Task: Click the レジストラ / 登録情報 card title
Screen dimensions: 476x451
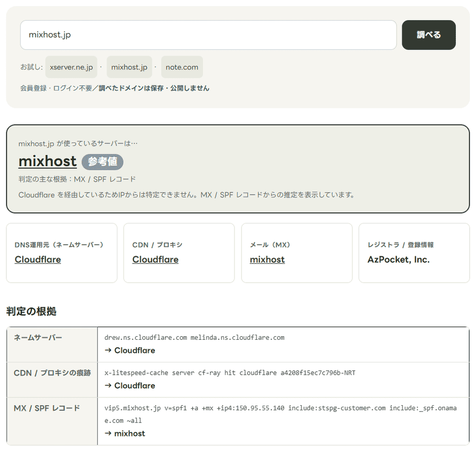Action: point(401,245)
